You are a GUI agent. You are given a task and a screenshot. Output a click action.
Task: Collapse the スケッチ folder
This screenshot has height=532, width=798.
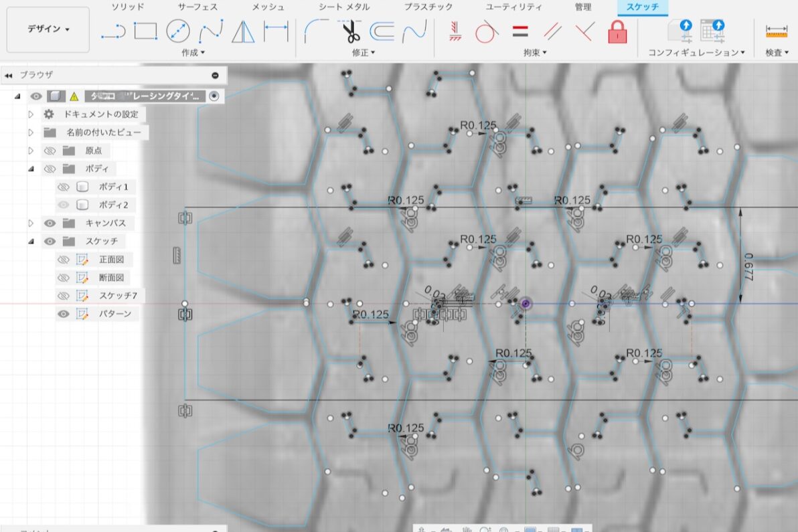pos(31,242)
